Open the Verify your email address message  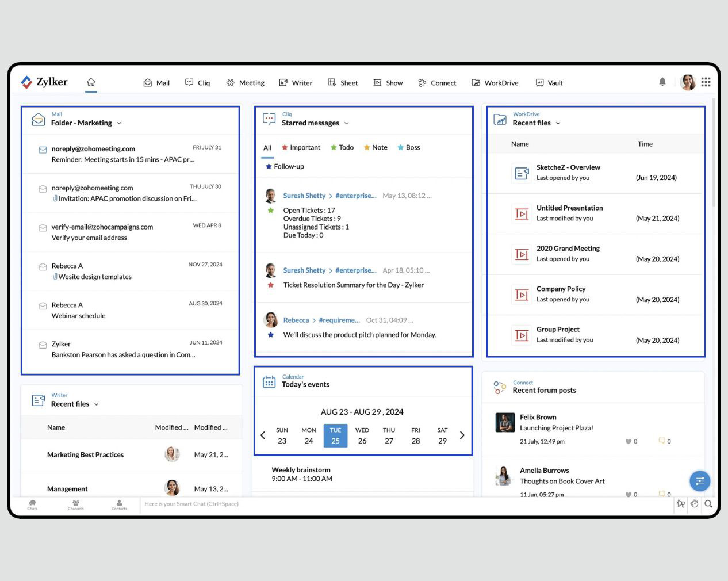coord(131,232)
